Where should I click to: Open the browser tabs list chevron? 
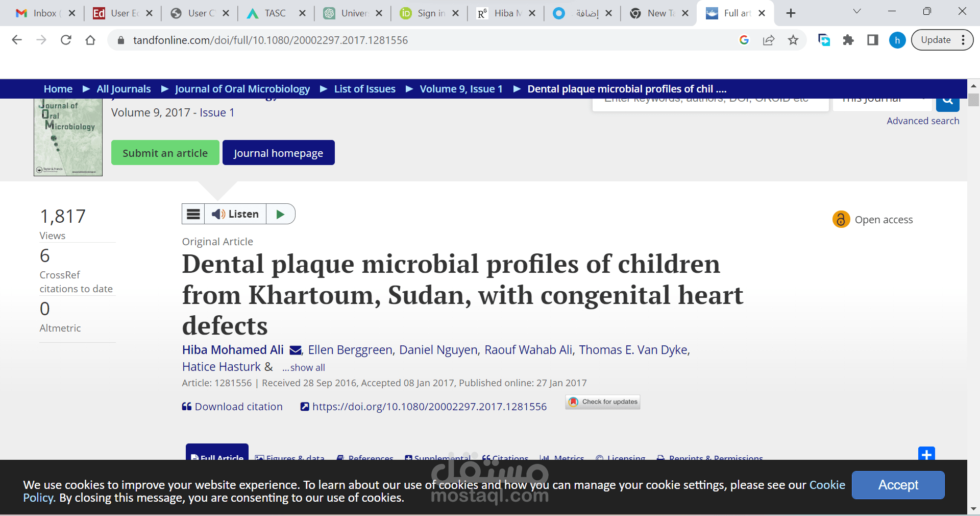[857, 11]
